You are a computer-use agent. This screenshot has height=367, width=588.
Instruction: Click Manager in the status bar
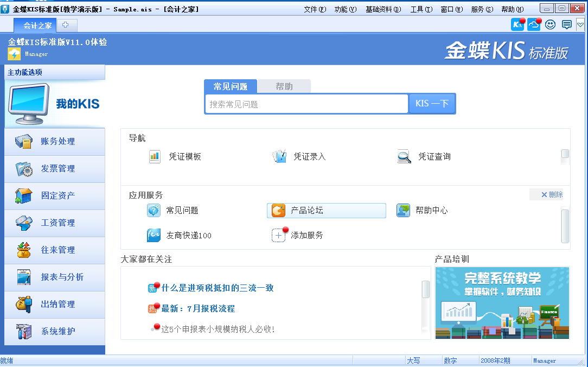click(x=545, y=360)
